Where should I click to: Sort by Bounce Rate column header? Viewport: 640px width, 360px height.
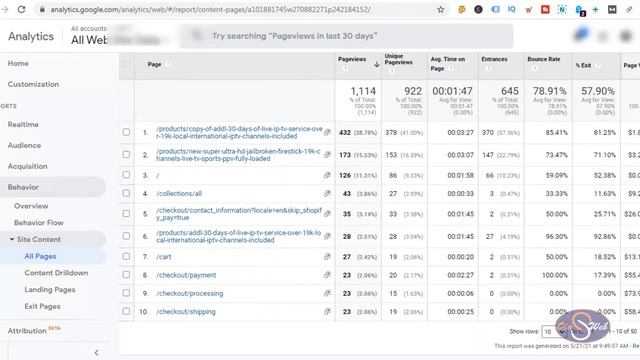pos(544,59)
